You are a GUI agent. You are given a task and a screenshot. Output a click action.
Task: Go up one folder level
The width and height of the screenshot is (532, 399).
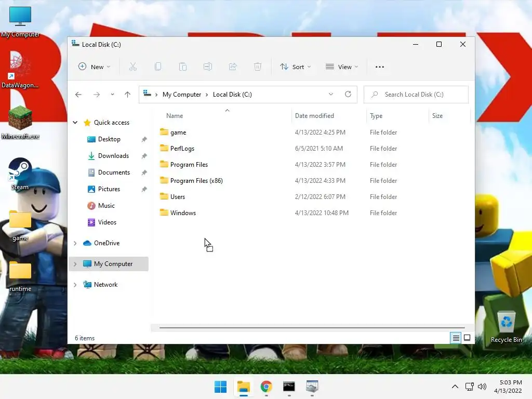[128, 95]
